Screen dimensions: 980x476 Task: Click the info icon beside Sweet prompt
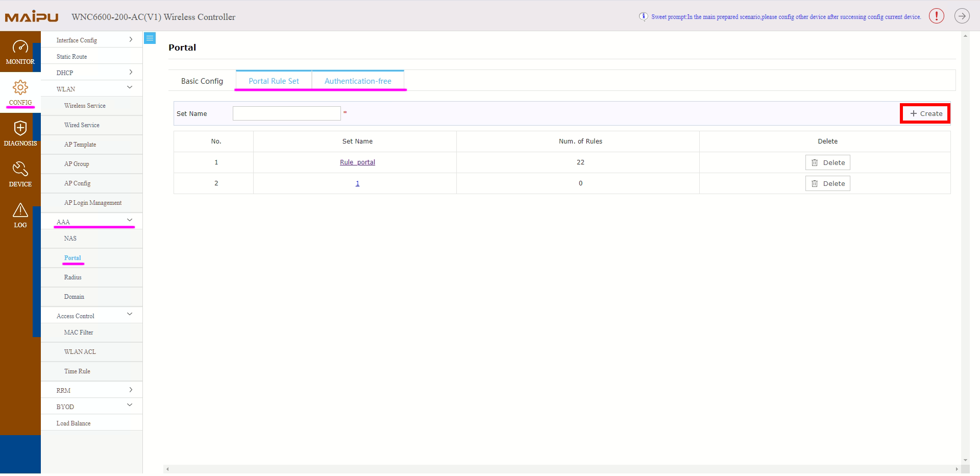[643, 16]
